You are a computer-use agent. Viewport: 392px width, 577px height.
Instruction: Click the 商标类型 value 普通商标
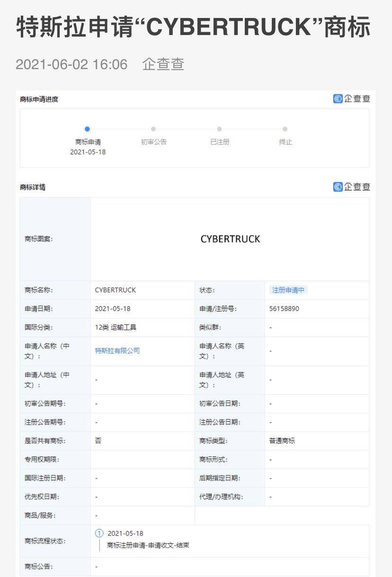click(282, 441)
